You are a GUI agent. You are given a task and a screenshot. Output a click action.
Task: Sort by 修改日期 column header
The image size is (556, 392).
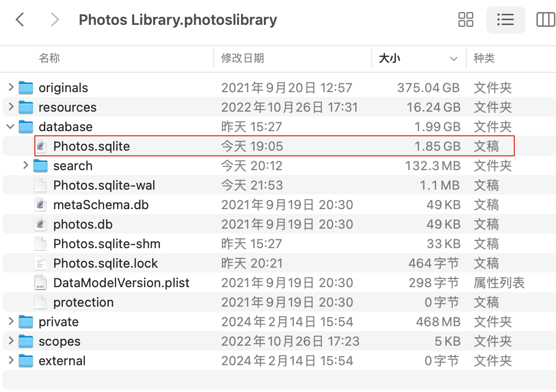point(242,59)
